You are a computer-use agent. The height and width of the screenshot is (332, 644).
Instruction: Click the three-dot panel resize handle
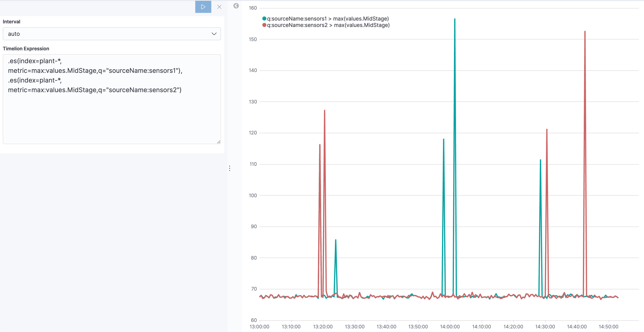tap(230, 168)
